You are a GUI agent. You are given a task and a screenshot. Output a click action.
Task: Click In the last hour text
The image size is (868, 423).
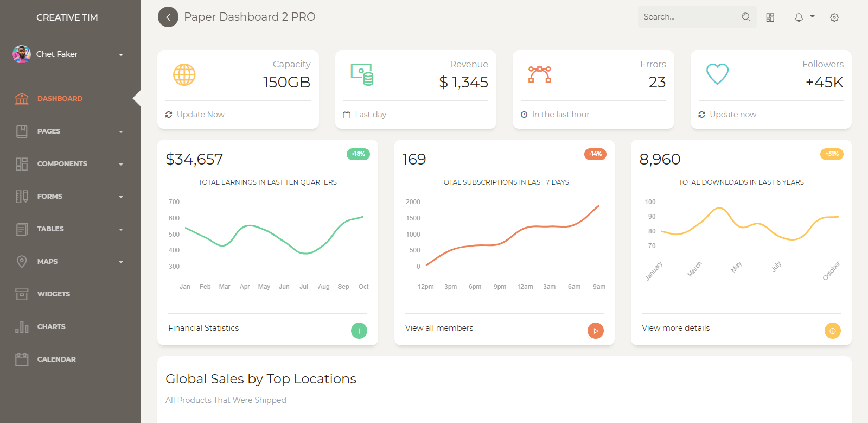(x=560, y=115)
